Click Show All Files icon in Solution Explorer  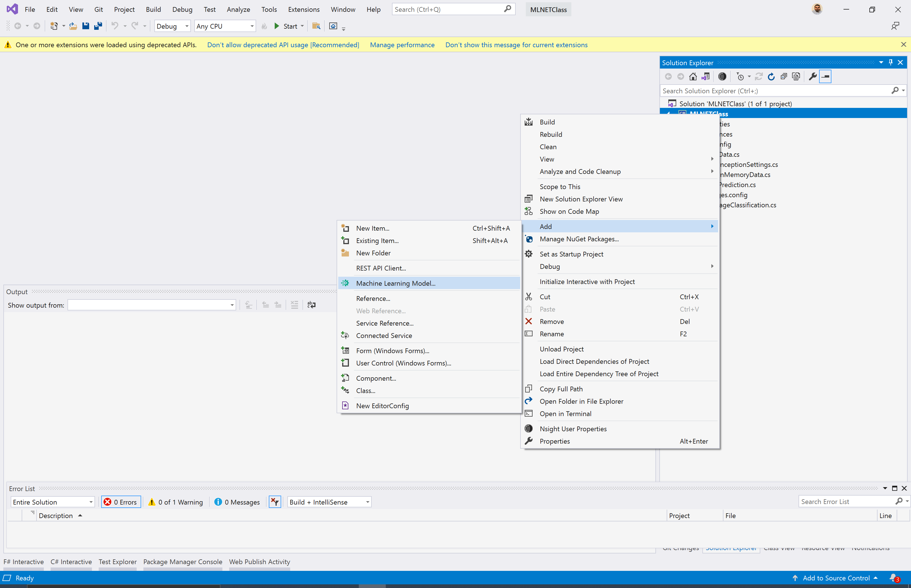(796, 76)
